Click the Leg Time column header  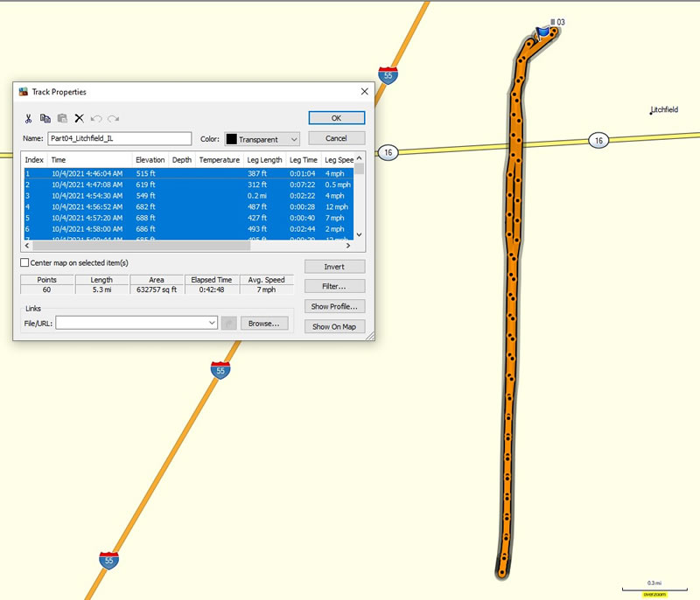click(303, 160)
